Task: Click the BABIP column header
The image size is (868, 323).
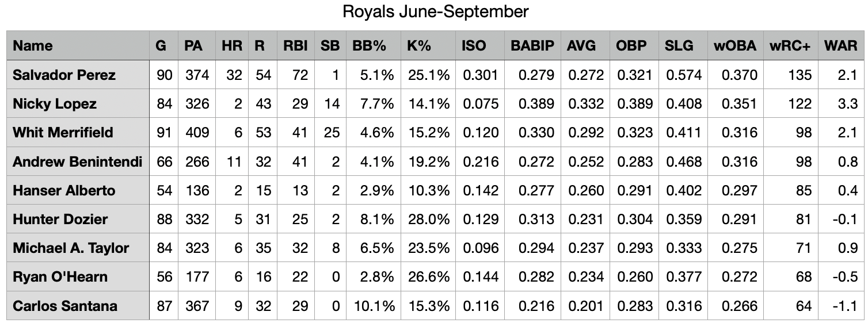Action: coord(532,46)
